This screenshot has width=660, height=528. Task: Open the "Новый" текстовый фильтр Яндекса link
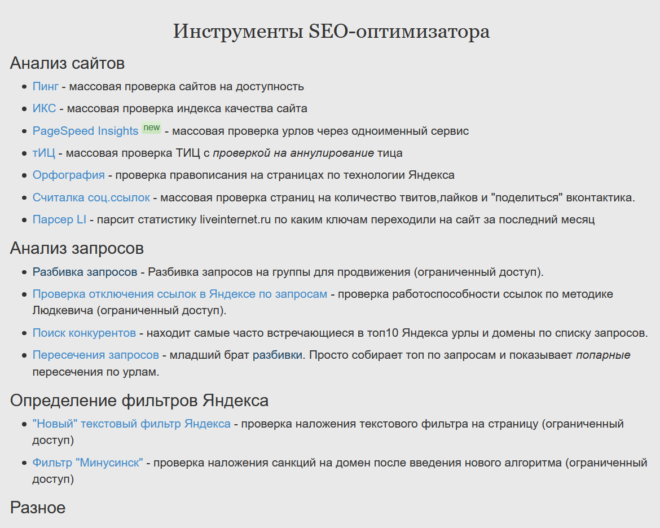click(131, 424)
